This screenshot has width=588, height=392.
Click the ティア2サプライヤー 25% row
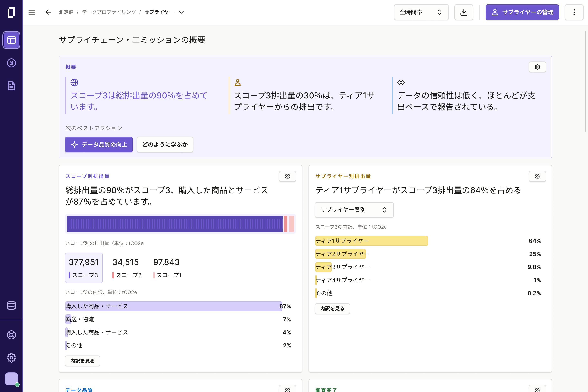tap(428, 254)
